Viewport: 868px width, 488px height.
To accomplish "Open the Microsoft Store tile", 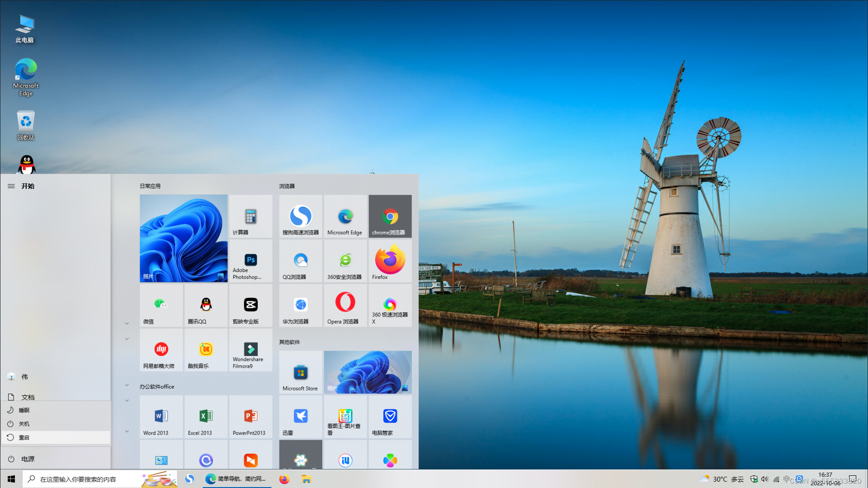I will point(301,372).
